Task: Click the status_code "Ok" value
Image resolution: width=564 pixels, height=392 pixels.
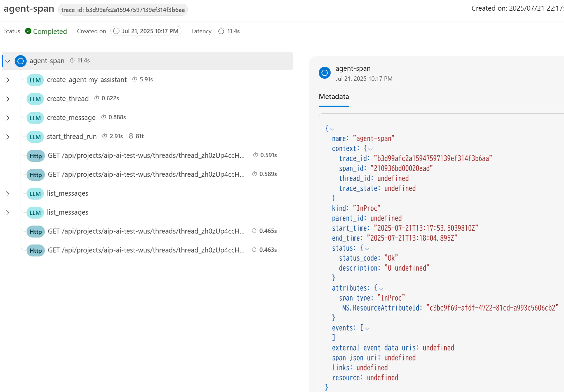Action: point(391,258)
